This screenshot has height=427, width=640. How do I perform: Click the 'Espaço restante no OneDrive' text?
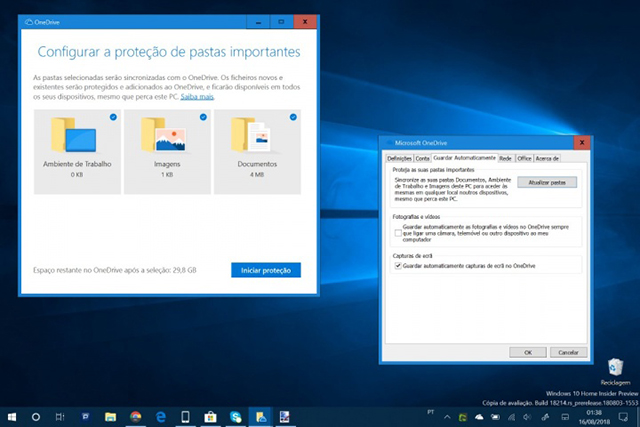(115, 270)
